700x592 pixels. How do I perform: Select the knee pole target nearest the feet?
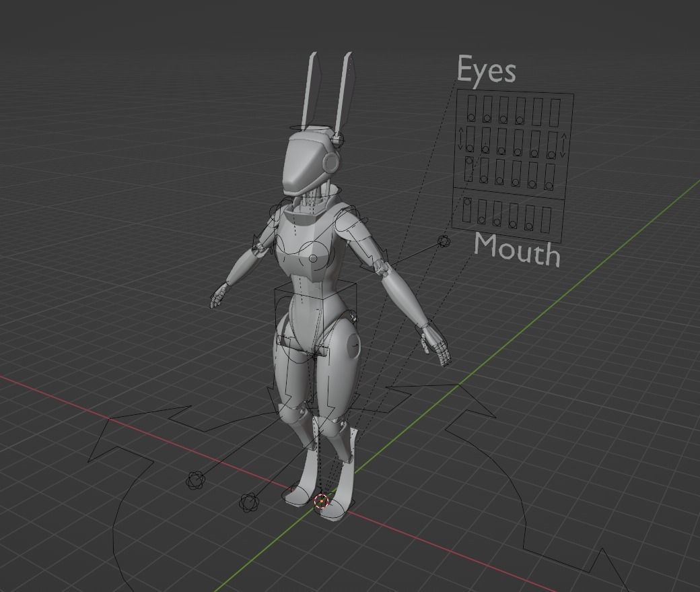click(249, 502)
